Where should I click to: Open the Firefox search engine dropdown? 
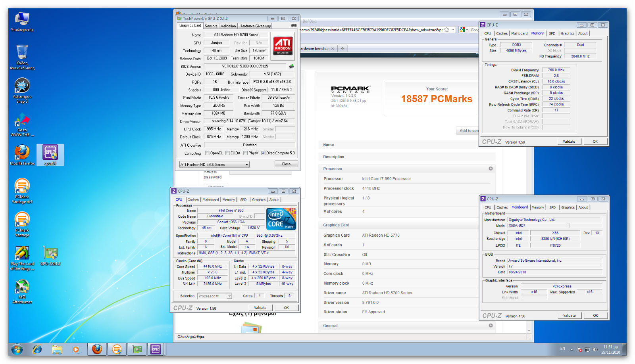464,30
